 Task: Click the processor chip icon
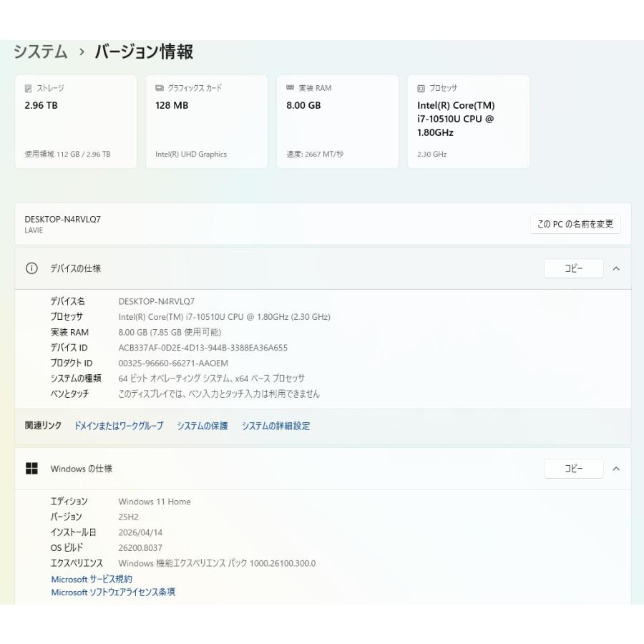(x=421, y=88)
